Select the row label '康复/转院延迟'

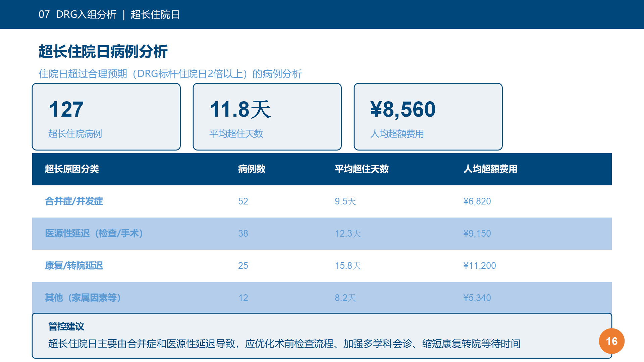click(74, 265)
